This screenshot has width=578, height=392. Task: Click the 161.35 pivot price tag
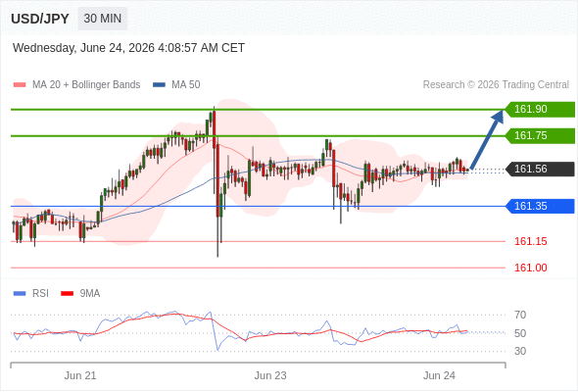tap(540, 206)
